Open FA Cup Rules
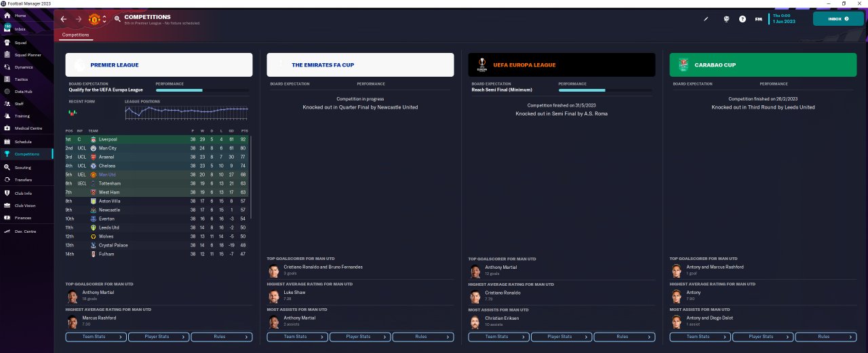868x353 pixels. point(422,337)
